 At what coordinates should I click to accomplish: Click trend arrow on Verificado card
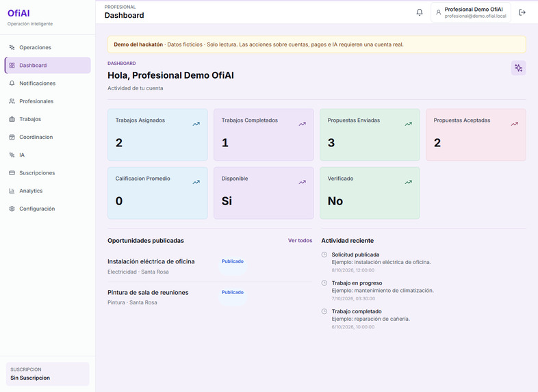(408, 182)
